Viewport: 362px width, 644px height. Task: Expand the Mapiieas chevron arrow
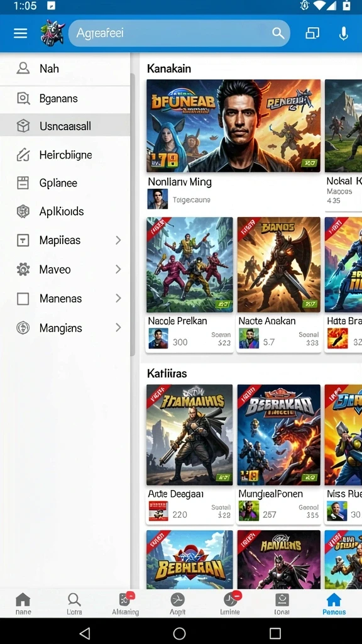(x=118, y=240)
